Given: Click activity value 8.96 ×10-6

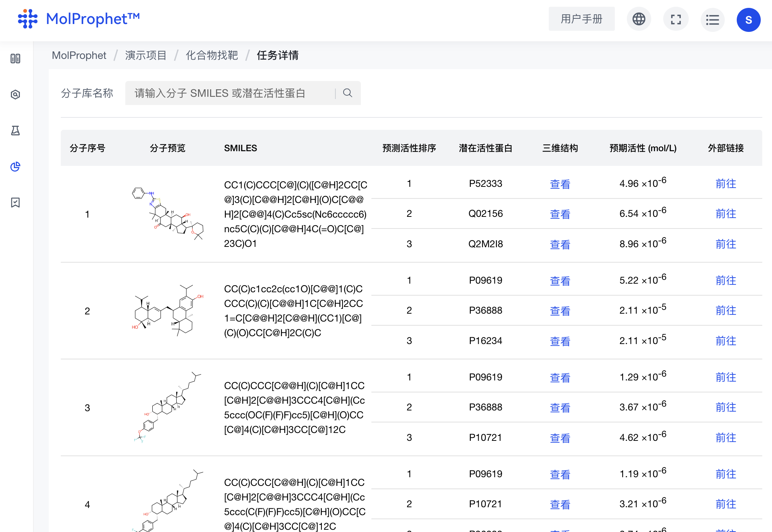Looking at the screenshot, I should pyautogui.click(x=643, y=243).
